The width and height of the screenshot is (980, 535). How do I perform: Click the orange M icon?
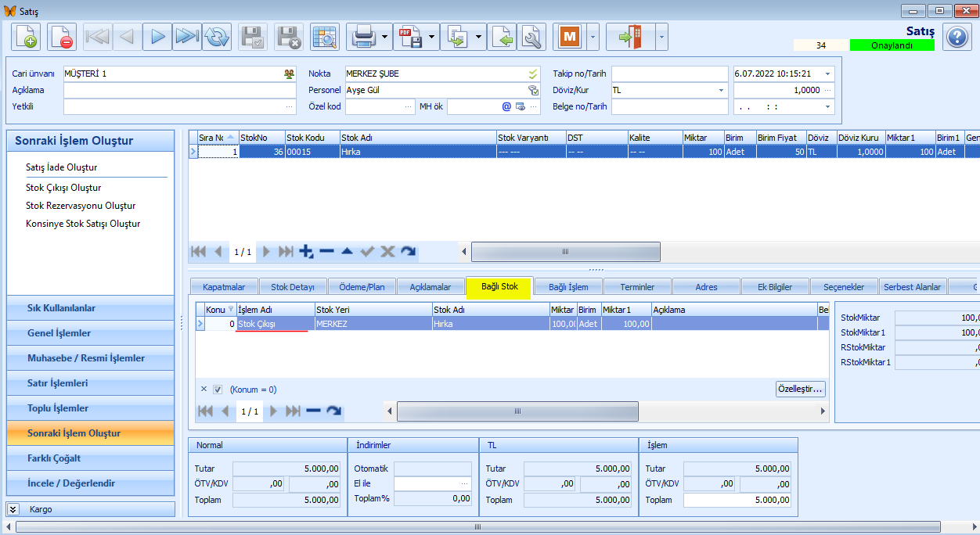[569, 37]
